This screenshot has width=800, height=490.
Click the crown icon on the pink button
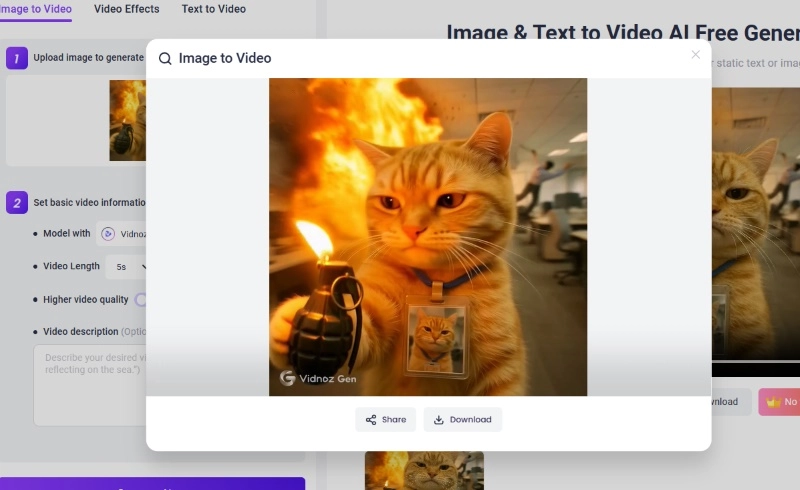tap(773, 402)
